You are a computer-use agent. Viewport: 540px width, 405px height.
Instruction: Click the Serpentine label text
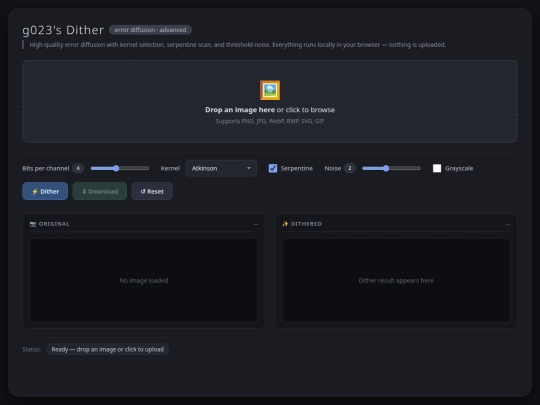click(297, 168)
